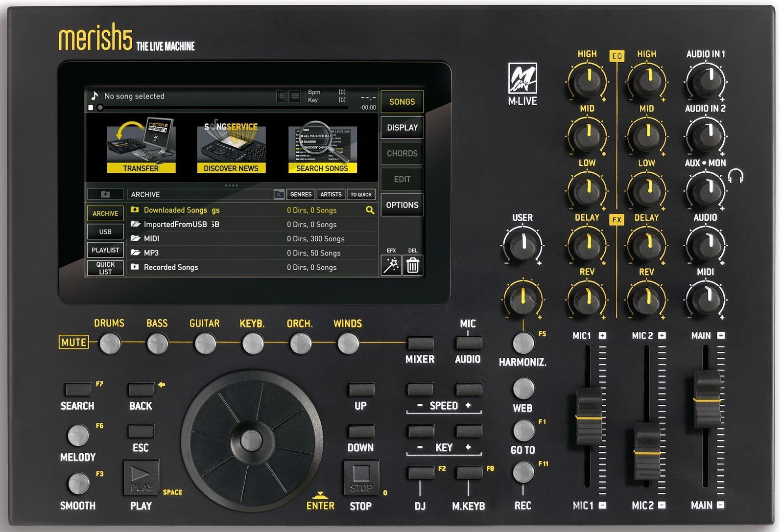Push the MIC1 minus button below the fader
781x532 pixels.
[x=602, y=505]
